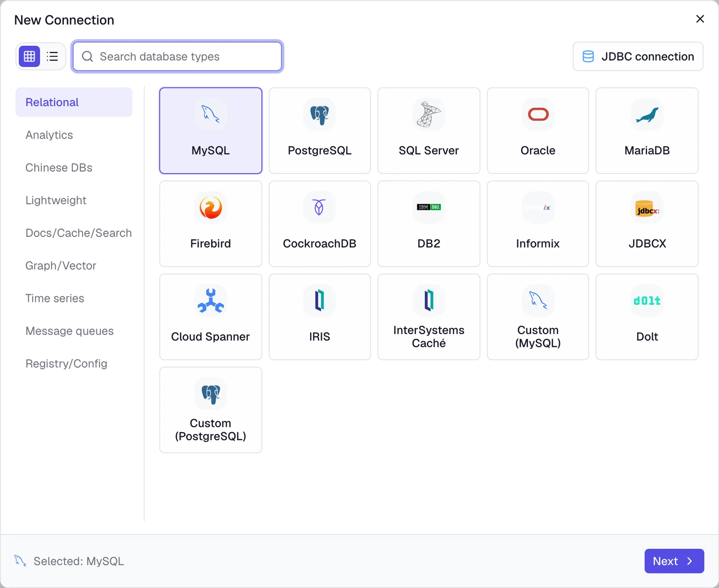Open the Time series category
719x588 pixels.
click(74, 298)
